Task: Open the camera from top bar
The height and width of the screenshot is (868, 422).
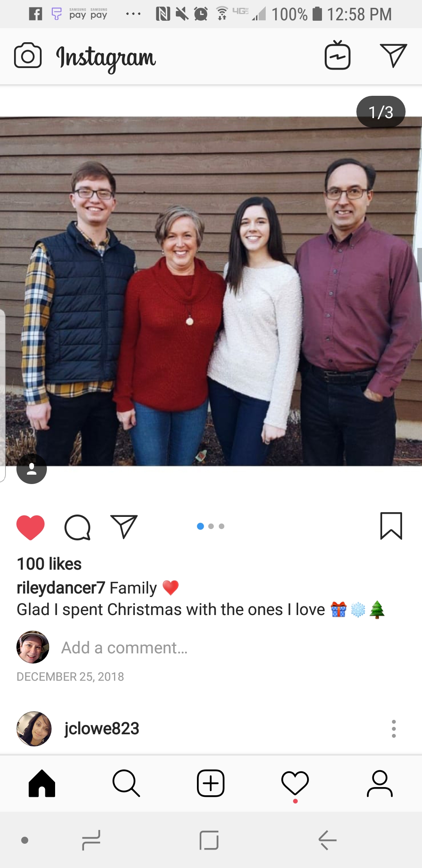Action: pos(28,56)
